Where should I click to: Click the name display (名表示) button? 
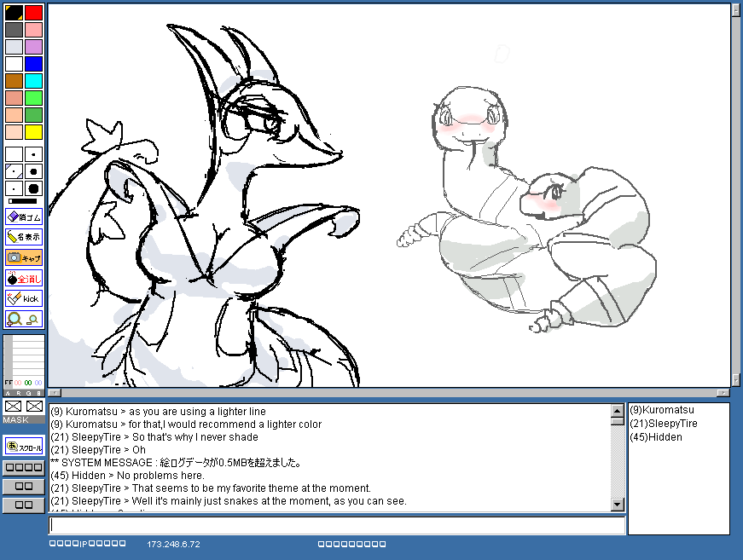[x=24, y=237]
